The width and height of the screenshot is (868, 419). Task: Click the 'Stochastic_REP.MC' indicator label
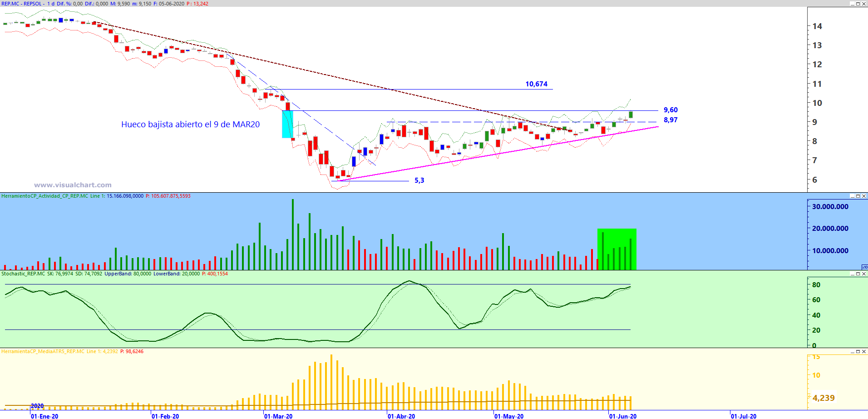[23, 274]
